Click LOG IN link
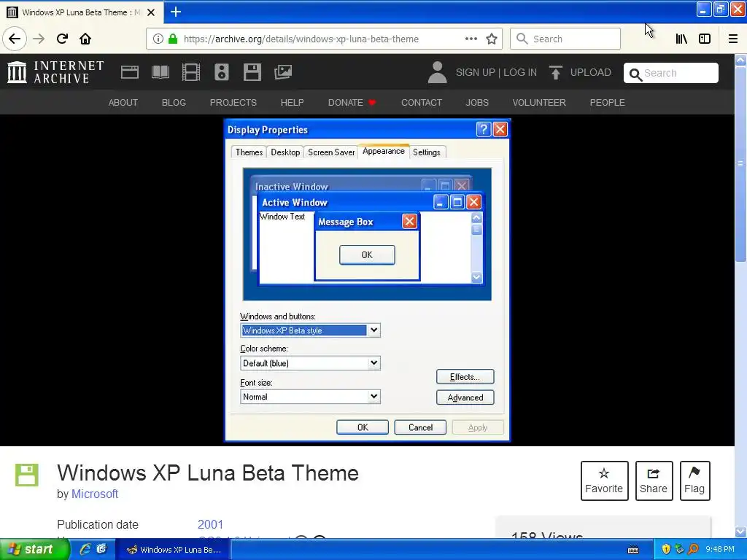Viewport: 747px width, 560px height. pyautogui.click(x=520, y=72)
